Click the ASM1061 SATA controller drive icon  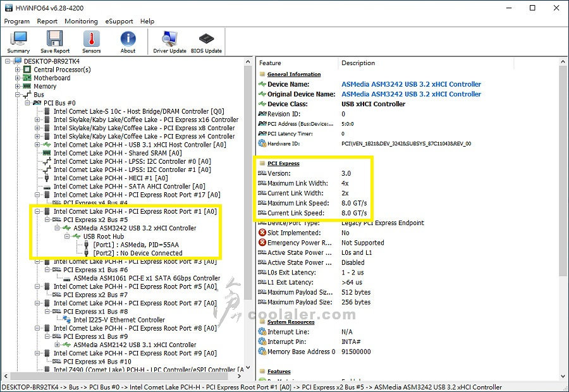coord(67,279)
